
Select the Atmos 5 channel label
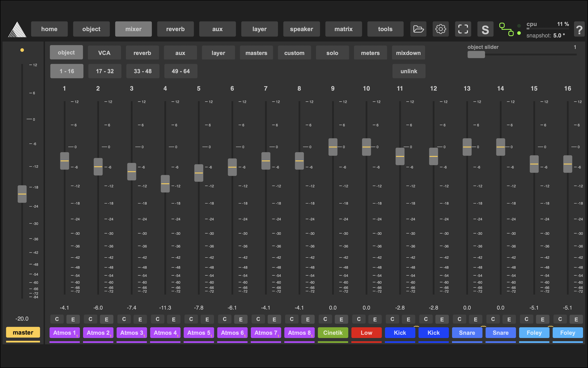(199, 332)
